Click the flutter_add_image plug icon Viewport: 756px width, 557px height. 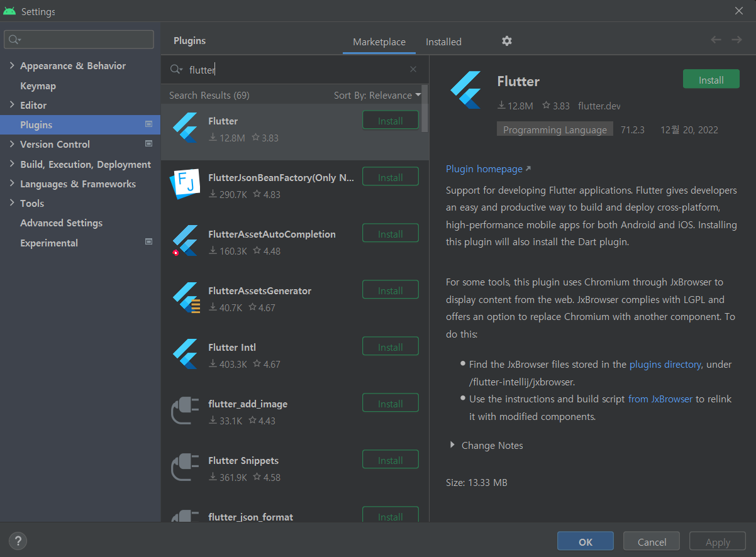point(186,412)
